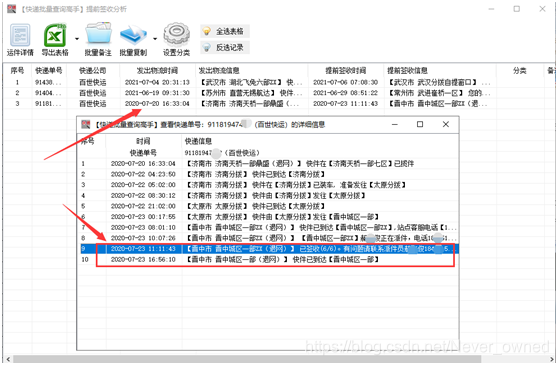This screenshot has width=558, height=365.
Task: Click the 时间 column header in detail window
Action: (x=143, y=141)
